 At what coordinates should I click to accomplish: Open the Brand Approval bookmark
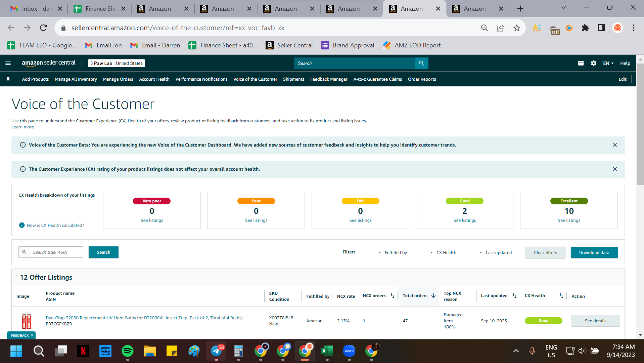coord(348,45)
